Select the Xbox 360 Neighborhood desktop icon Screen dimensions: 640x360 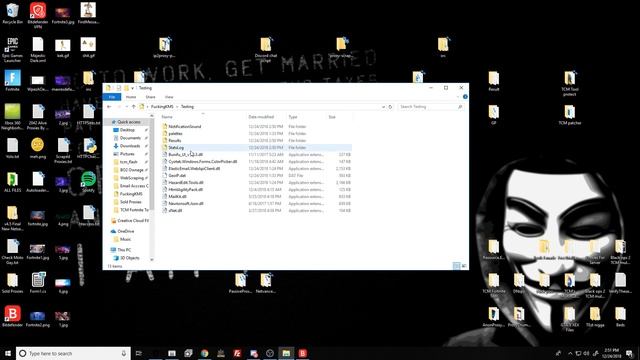(12, 116)
